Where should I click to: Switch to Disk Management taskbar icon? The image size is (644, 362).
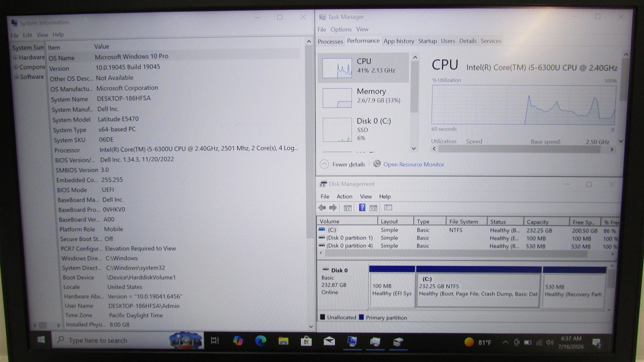(398, 342)
